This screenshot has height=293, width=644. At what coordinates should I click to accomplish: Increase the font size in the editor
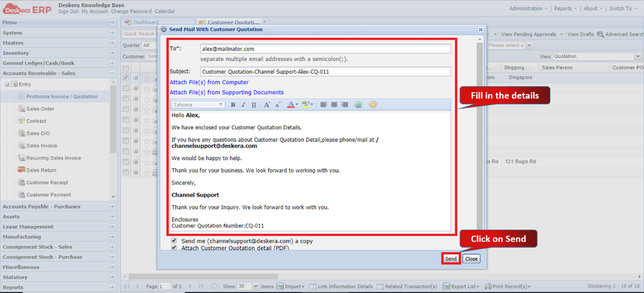(267, 105)
